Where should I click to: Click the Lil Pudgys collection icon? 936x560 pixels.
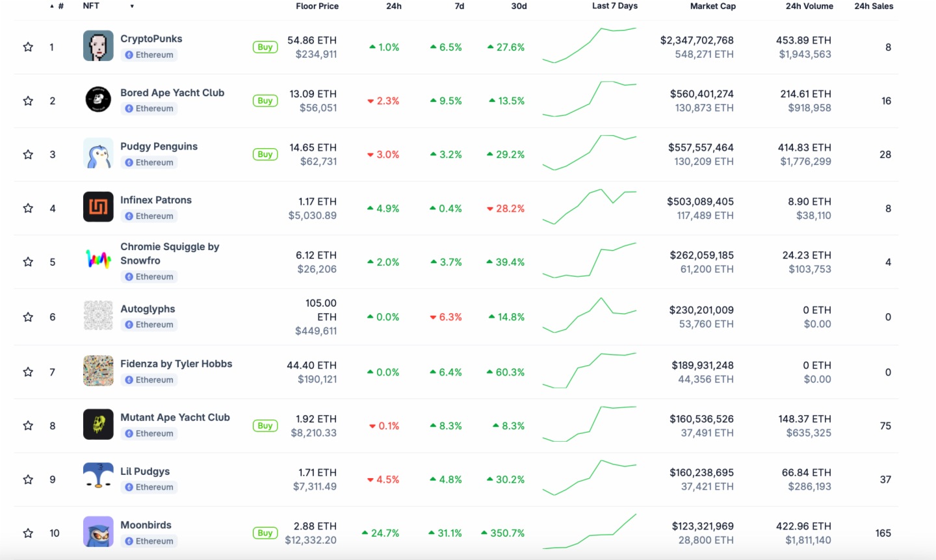click(x=98, y=478)
